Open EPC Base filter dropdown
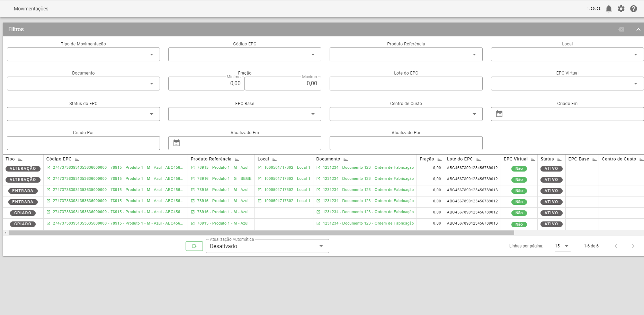 (245, 114)
